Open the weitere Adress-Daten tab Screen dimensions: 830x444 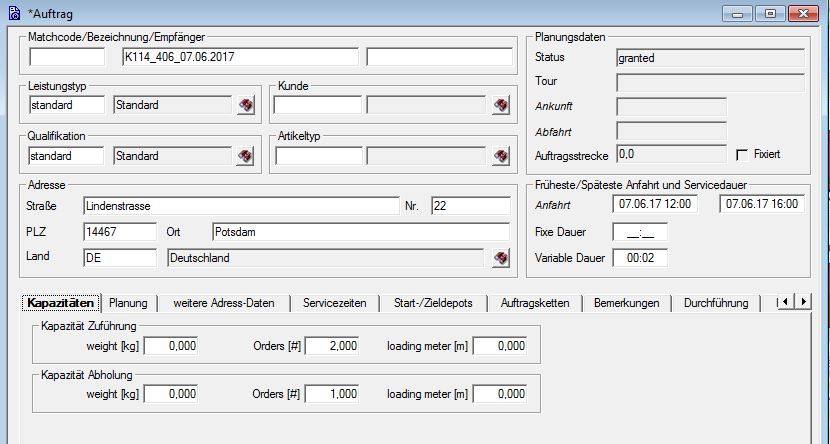(x=223, y=303)
